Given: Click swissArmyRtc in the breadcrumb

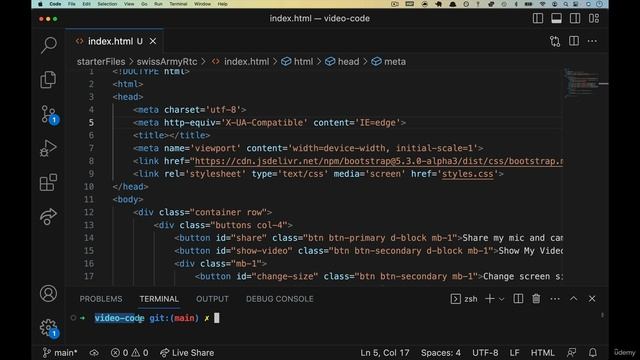Looking at the screenshot, I should pyautogui.click(x=167, y=62).
